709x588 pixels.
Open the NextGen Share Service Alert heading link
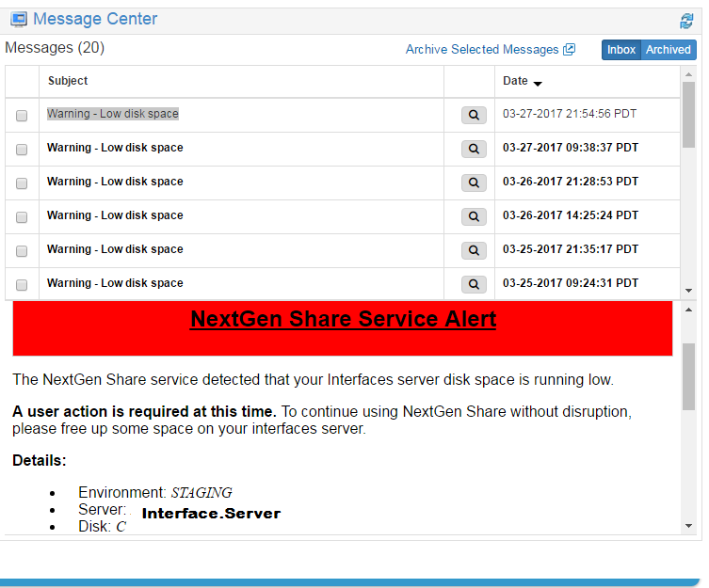(343, 319)
